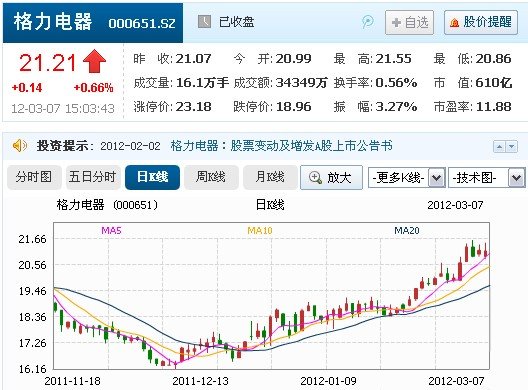The width and height of the screenshot is (528, 390).
Task: Zoom chart with 放大 button
Action: (x=331, y=177)
